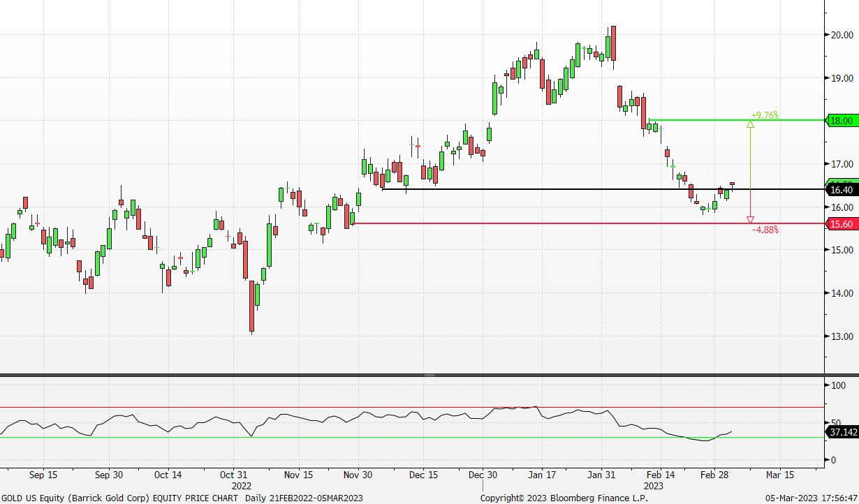Select the black horizontal line at 16.40
Image resolution: width=859 pixels, height=504 pixels.
click(x=559, y=189)
